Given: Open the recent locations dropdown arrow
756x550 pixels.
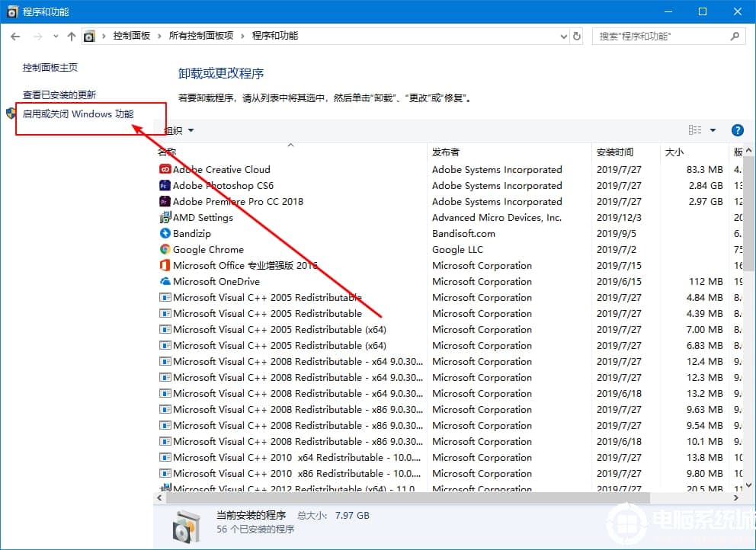Looking at the screenshot, I should [x=56, y=36].
